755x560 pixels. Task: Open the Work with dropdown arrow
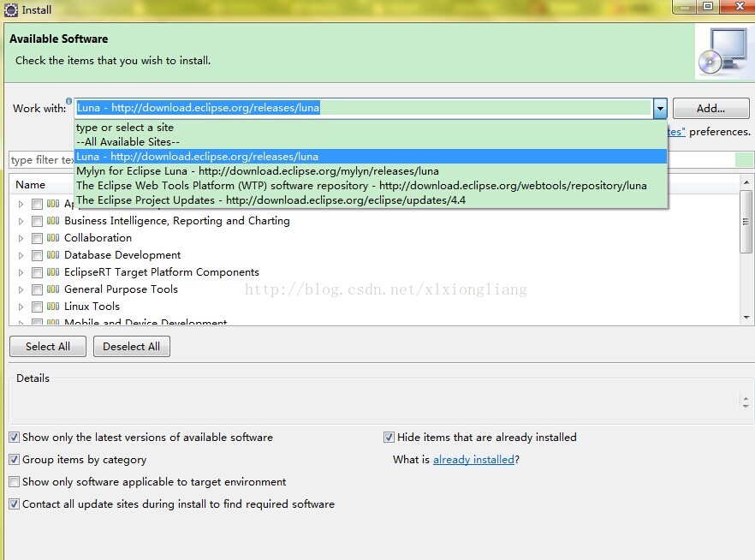click(x=660, y=109)
